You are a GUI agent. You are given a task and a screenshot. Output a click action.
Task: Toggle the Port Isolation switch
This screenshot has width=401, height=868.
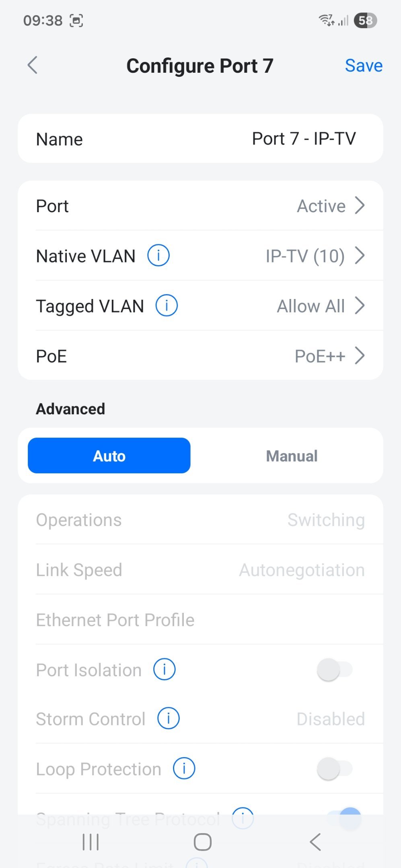click(334, 669)
